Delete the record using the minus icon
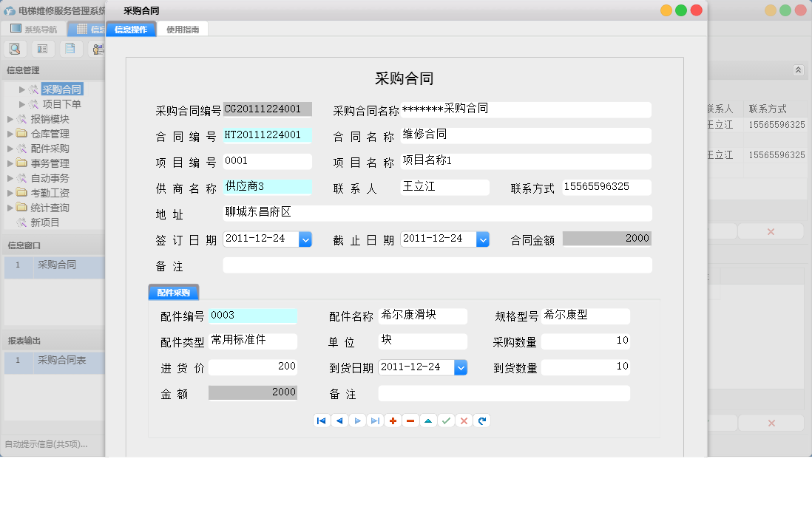The height and width of the screenshot is (521, 812). pos(410,420)
